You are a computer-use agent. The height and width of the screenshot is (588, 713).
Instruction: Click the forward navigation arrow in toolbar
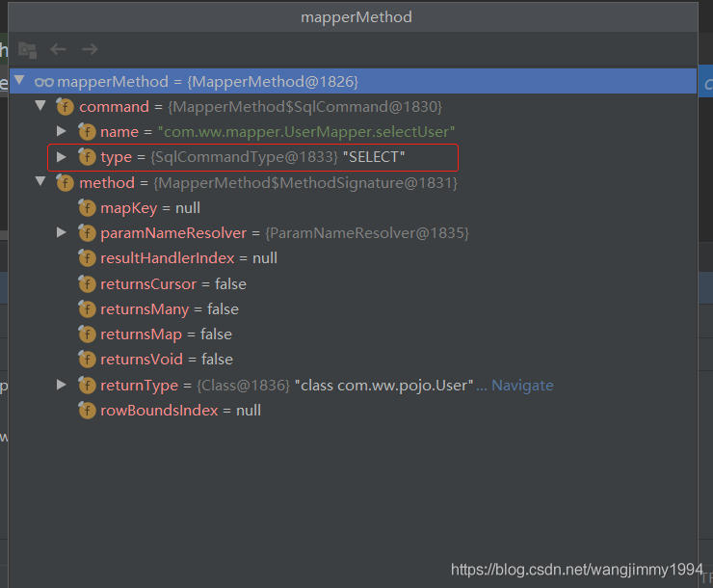(90, 49)
